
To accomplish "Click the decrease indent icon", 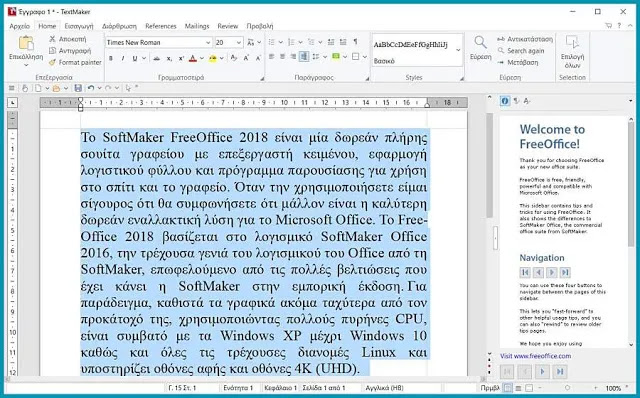I will (331, 42).
